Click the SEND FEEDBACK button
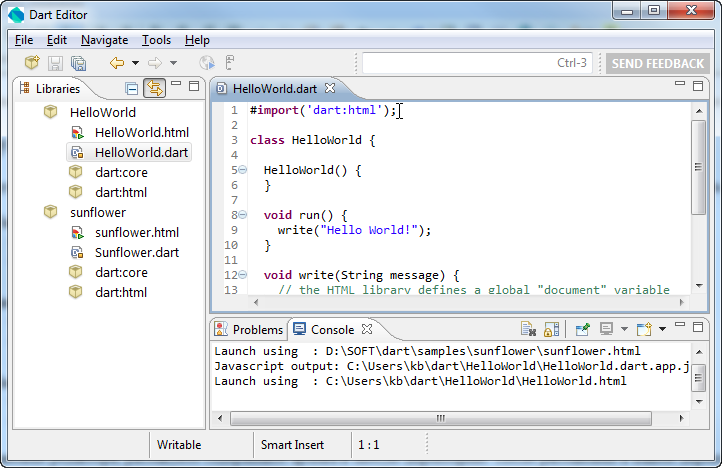This screenshot has height=468, width=722. pyautogui.click(x=658, y=64)
